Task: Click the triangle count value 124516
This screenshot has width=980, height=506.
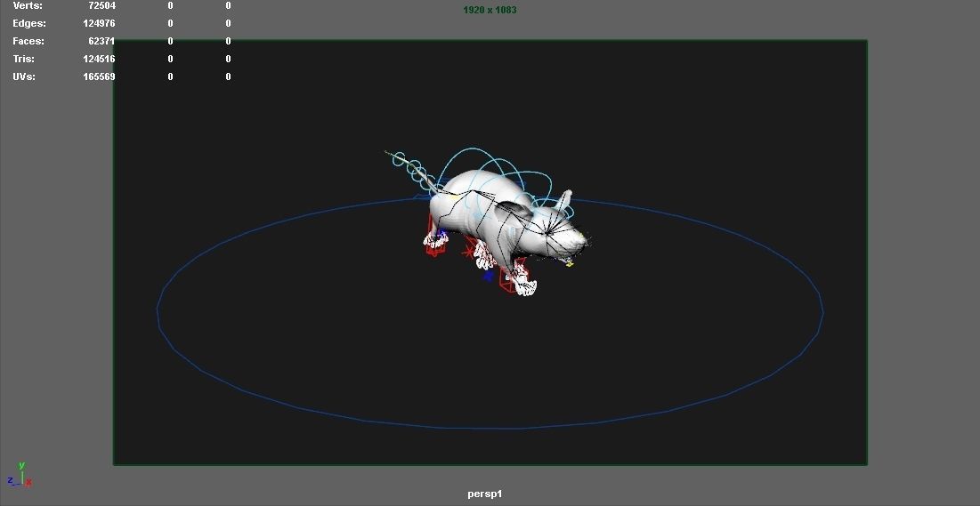Action: click(x=100, y=59)
